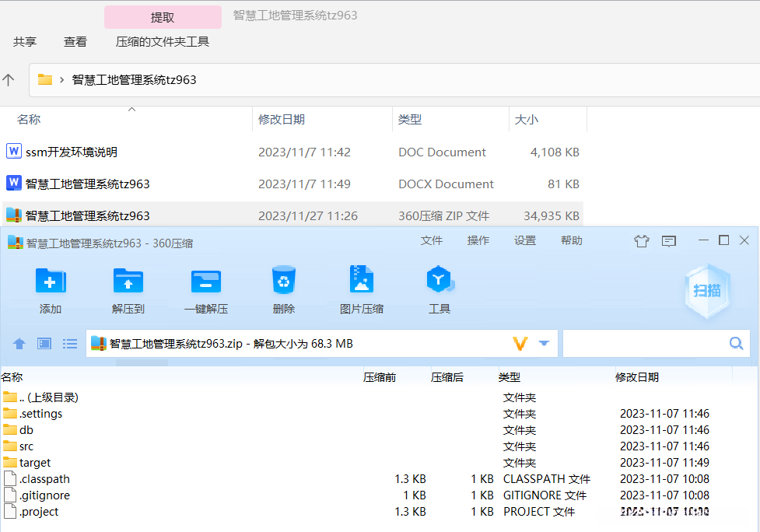Click the skin (shirt) icon in 360压缩 title bar
760x532 pixels.
pyautogui.click(x=641, y=241)
